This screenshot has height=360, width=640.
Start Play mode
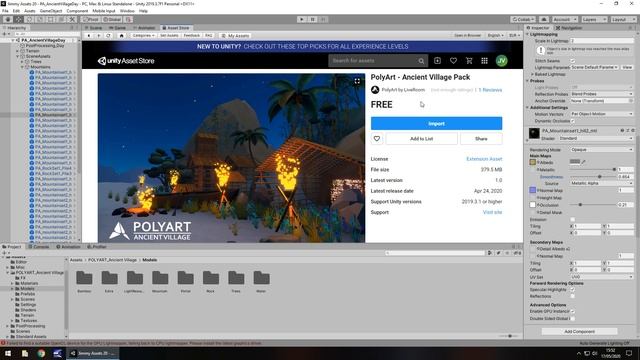[x=302, y=19]
